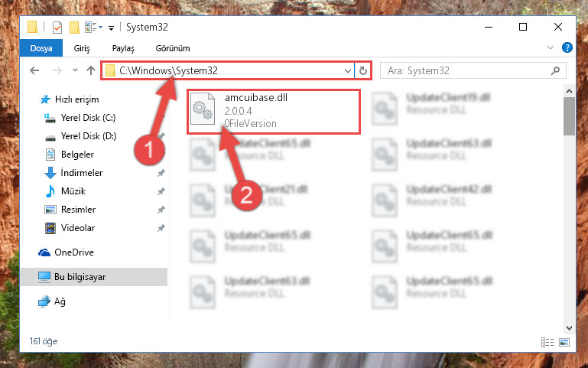Click the up-one-level arrow
Viewport: 588px width, 368px height.
pyautogui.click(x=91, y=70)
